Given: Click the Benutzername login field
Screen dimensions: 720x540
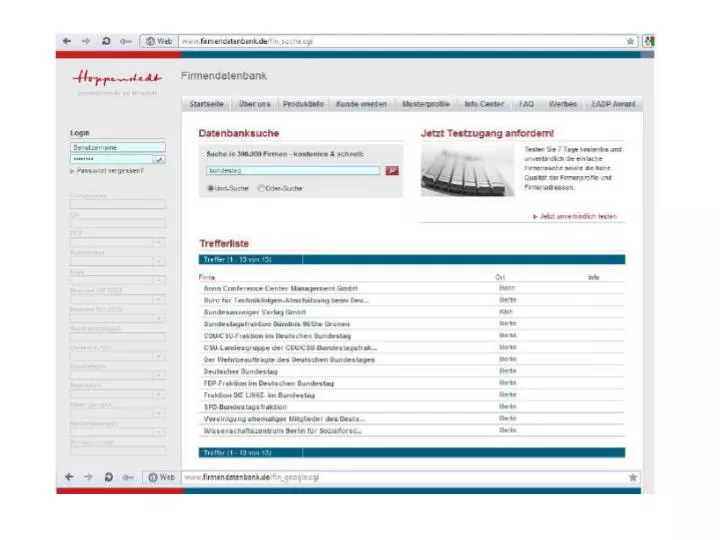Looking at the screenshot, I should click(118, 147).
